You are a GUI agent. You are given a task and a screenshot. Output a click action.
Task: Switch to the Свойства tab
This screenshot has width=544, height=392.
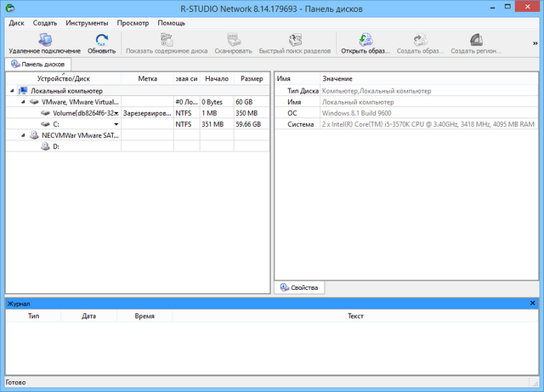coord(299,288)
